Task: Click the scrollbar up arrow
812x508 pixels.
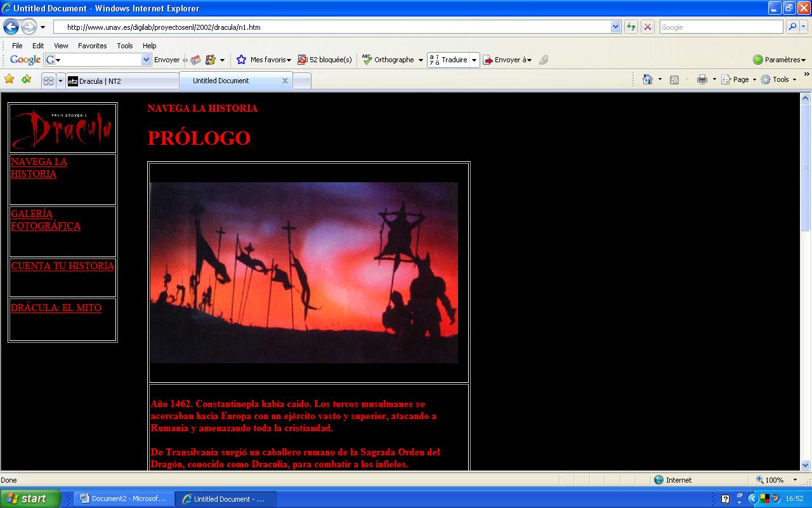Action: pyautogui.click(x=806, y=98)
